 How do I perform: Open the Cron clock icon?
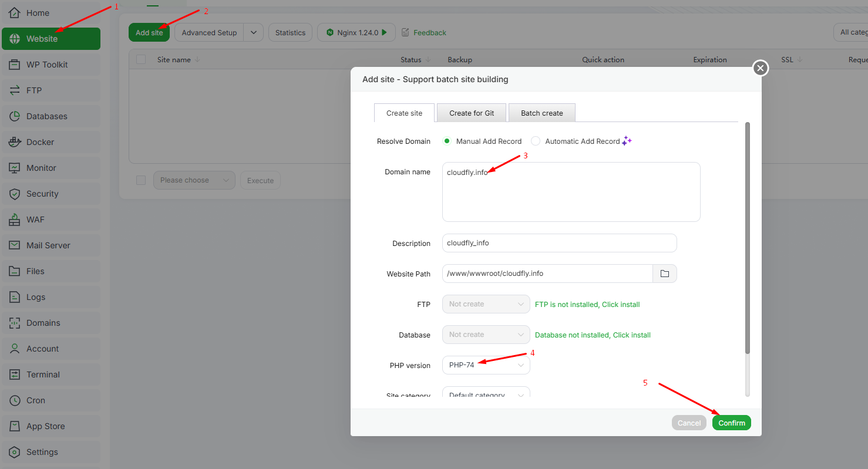[x=15, y=400]
